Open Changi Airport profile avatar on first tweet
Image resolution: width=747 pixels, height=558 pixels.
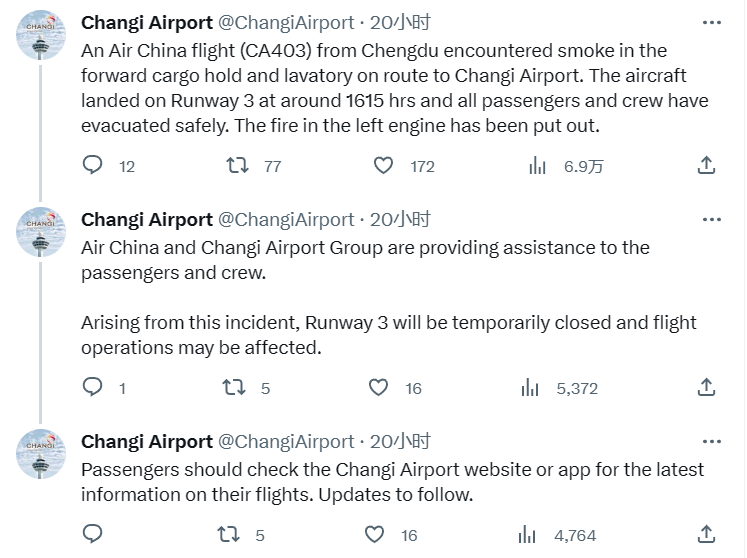click(x=40, y=35)
